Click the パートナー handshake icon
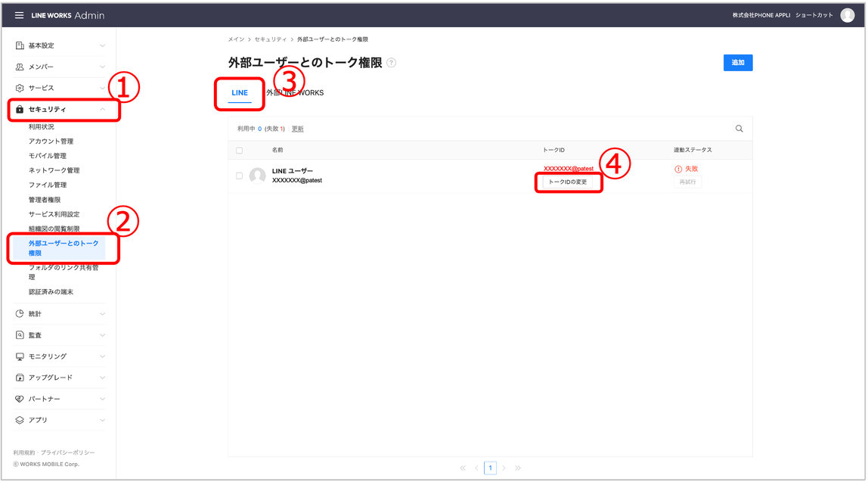The height and width of the screenshot is (482, 868). click(x=20, y=399)
